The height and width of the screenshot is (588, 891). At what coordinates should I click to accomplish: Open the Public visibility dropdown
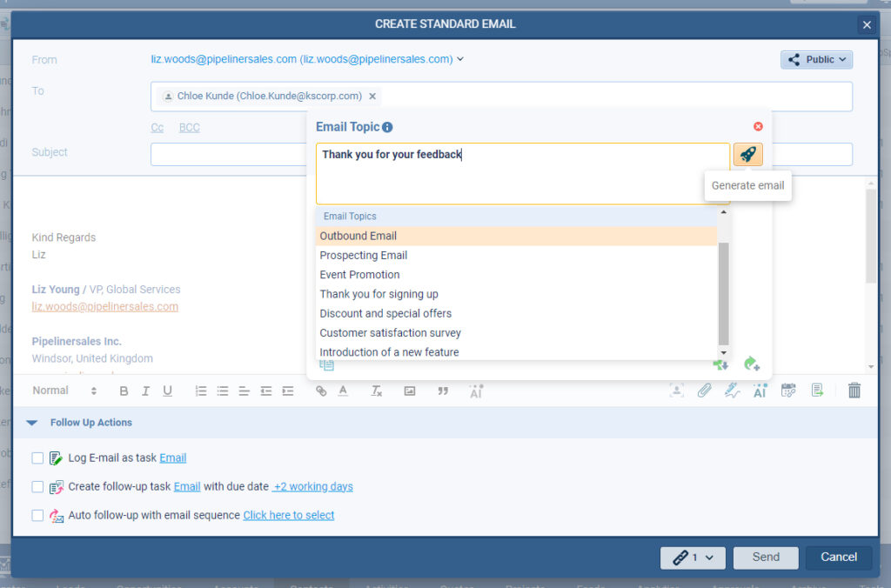tap(816, 58)
